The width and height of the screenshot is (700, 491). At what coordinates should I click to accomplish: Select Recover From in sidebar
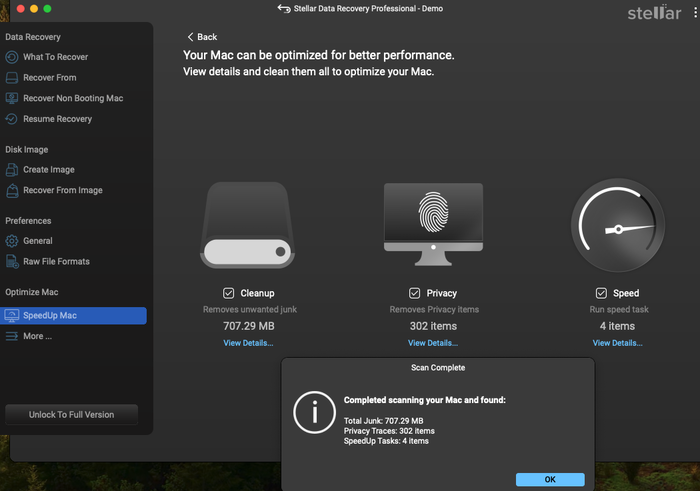[x=50, y=78]
